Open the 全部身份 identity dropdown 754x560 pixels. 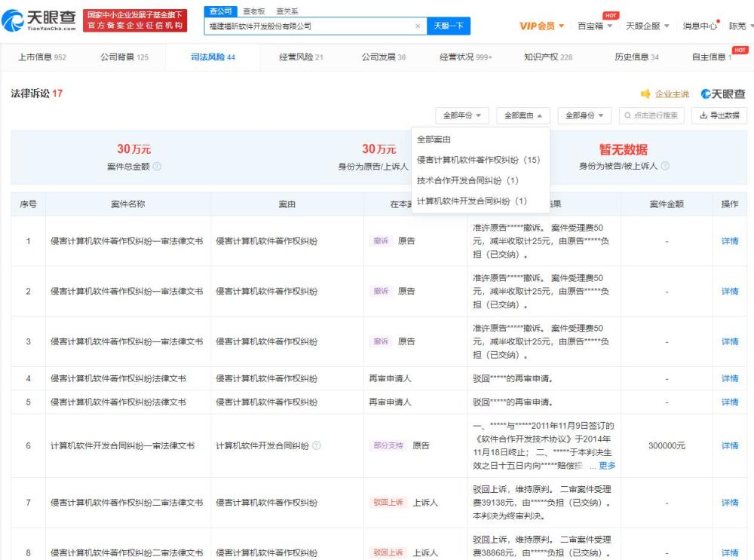584,115
